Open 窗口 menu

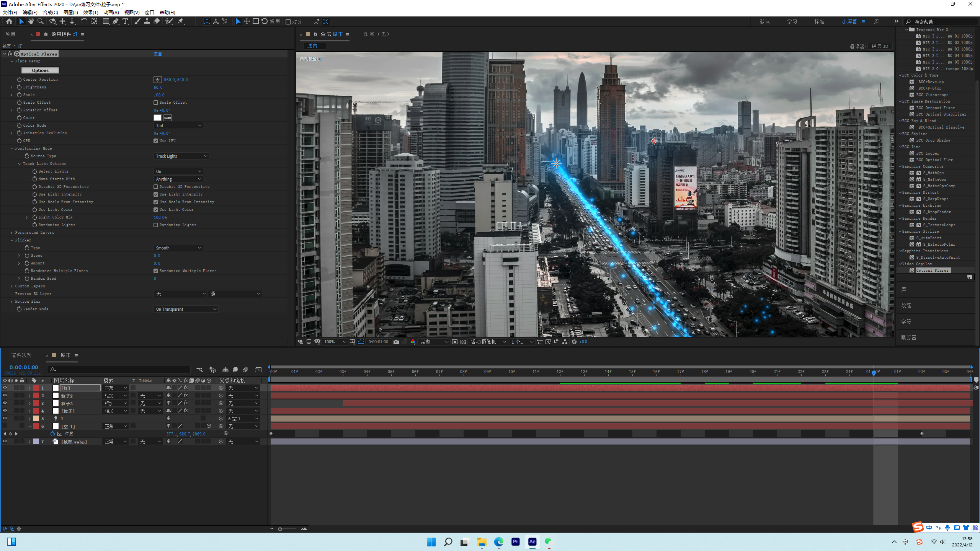(x=150, y=12)
